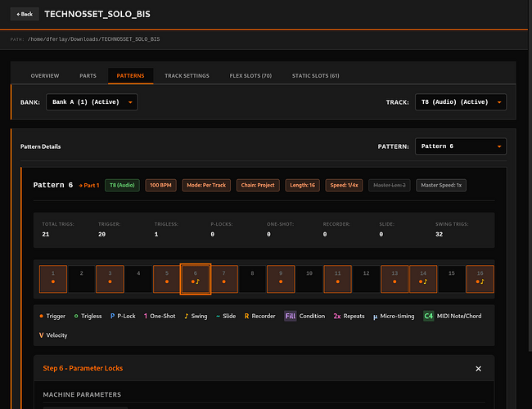Expand the Bank A dropdown
The image size is (532, 409).
pyautogui.click(x=103, y=102)
